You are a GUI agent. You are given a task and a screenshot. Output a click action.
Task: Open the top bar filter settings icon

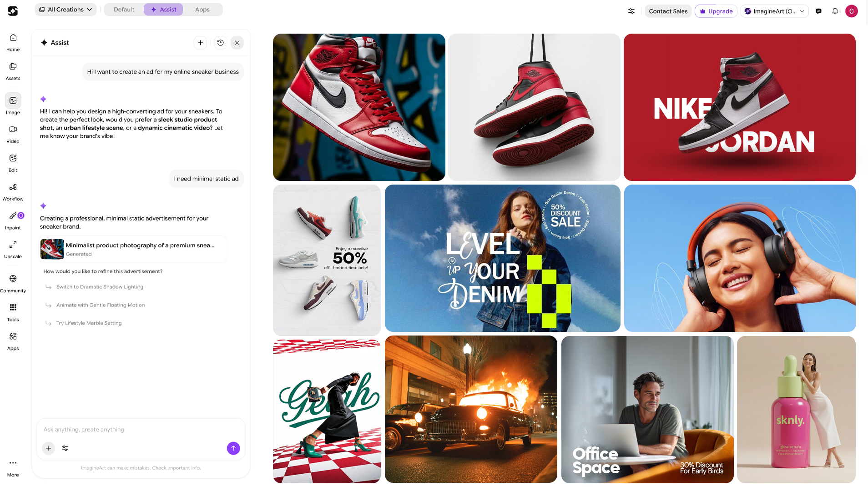click(x=631, y=11)
